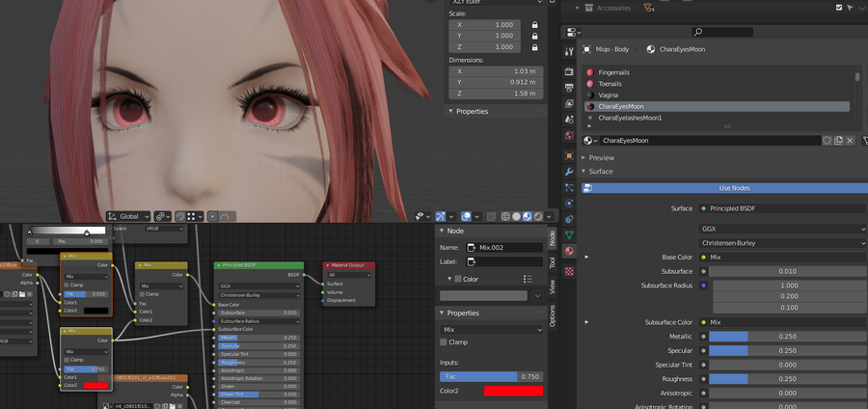Viewport: 868px width, 409px height.
Task: Open the Particles properties tab icon
Action: point(569,188)
